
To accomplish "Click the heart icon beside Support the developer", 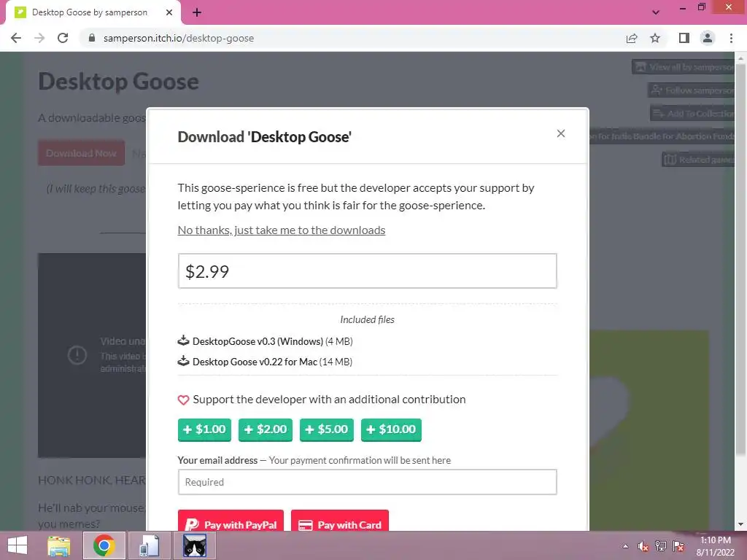I will click(x=183, y=400).
